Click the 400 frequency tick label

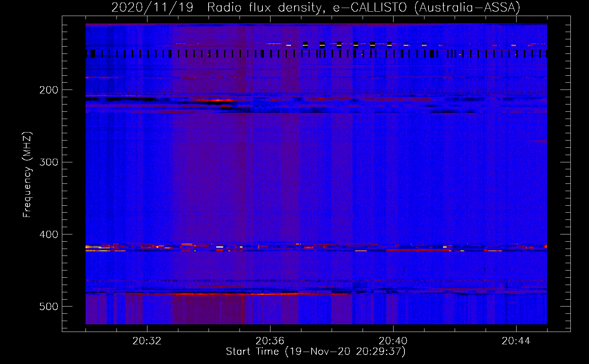(x=49, y=234)
